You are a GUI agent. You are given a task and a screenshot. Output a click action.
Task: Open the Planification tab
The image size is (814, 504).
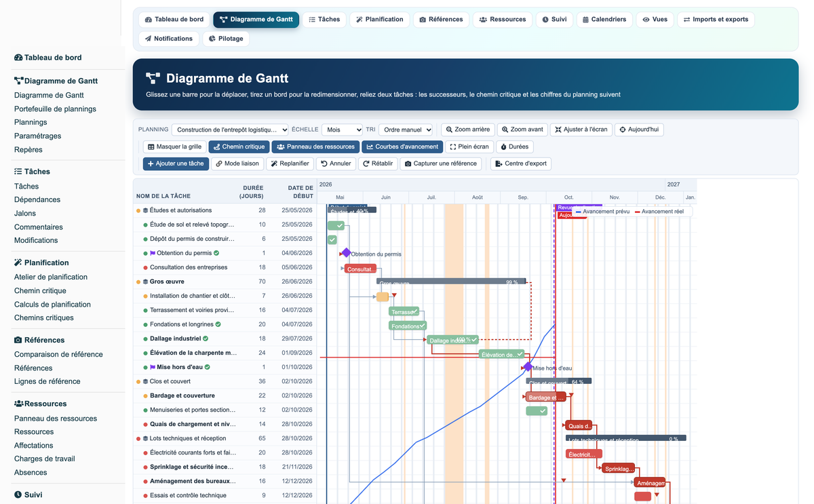tap(380, 20)
